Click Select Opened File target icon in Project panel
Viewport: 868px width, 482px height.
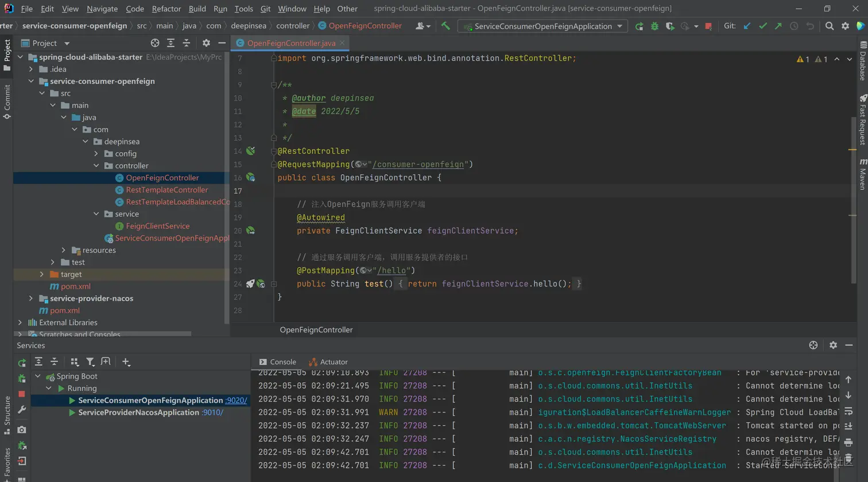155,43
